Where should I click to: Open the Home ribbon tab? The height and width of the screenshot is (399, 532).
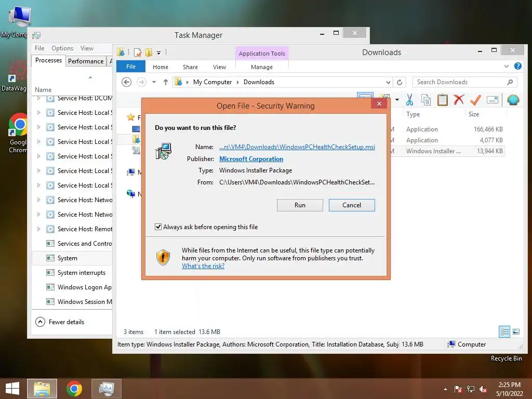(161, 67)
